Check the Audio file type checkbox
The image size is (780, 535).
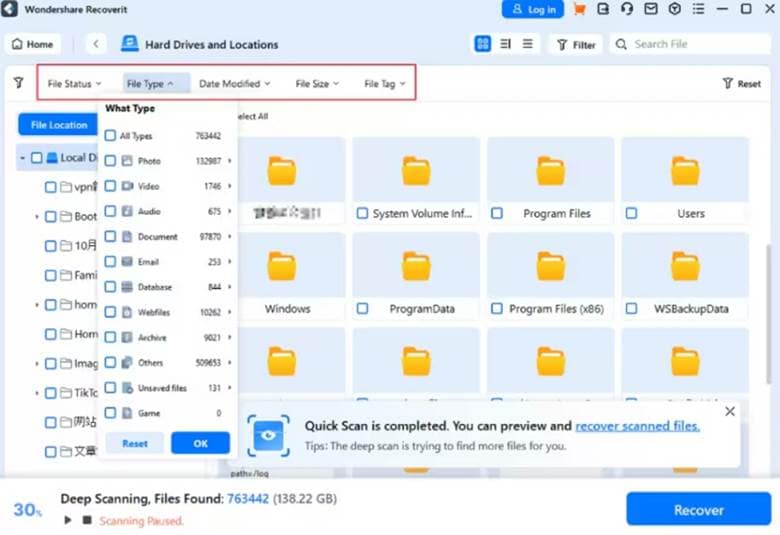tap(110, 211)
